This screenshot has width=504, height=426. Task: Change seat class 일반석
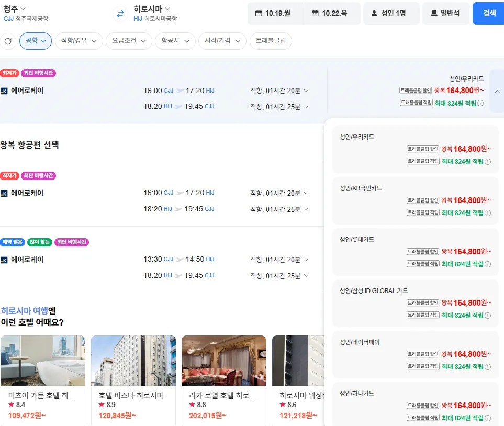tap(446, 13)
